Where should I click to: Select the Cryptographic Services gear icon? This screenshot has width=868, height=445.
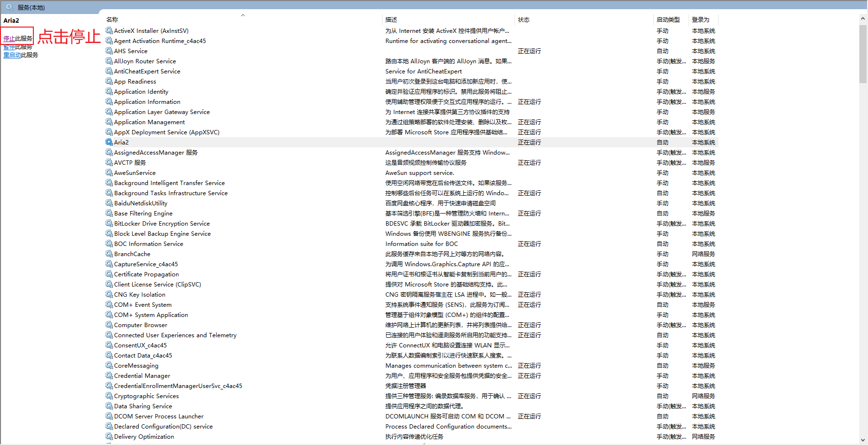click(109, 396)
